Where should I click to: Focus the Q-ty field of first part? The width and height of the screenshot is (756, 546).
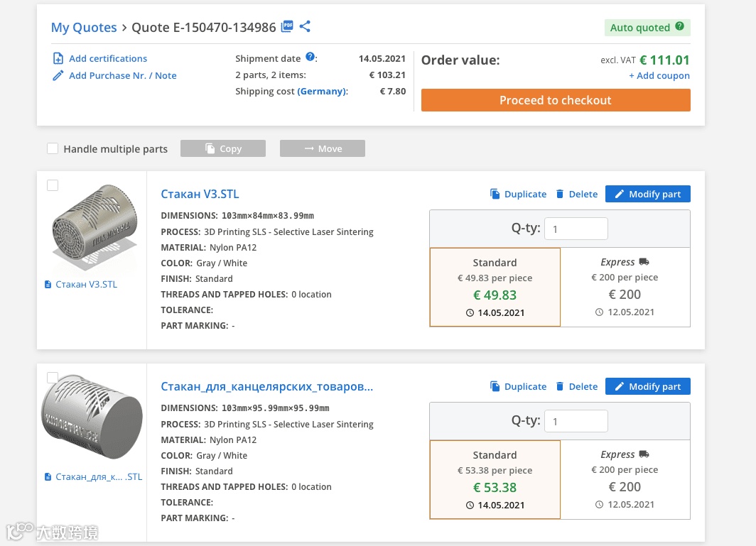coord(576,229)
